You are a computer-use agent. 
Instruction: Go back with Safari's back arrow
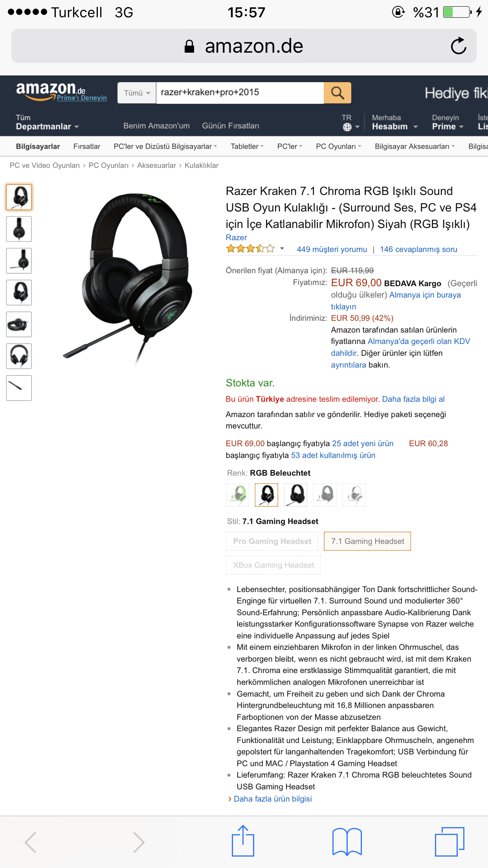(31, 842)
